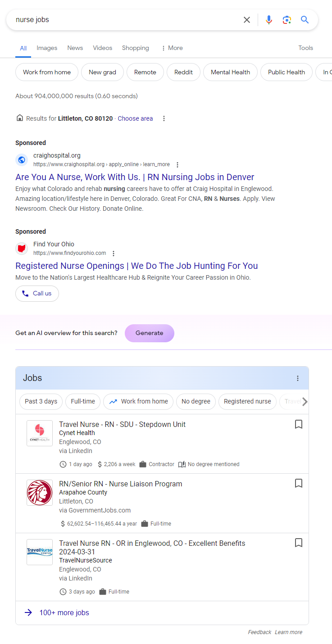Click the Find Your Ohio red favicon
Image resolution: width=332 pixels, height=644 pixels.
coord(22,249)
